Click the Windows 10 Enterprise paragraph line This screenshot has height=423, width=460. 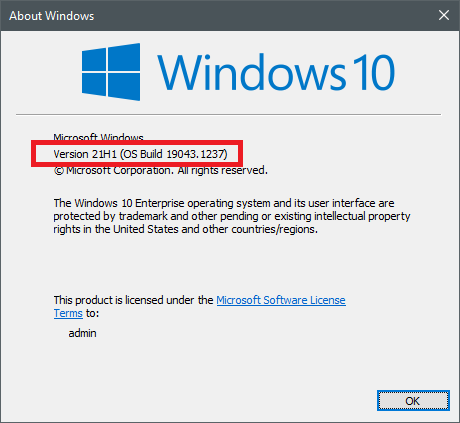coord(224,203)
